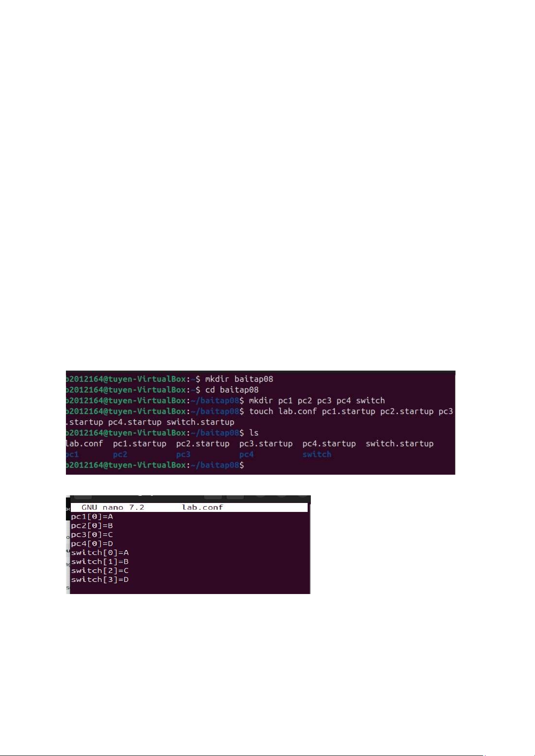The height and width of the screenshot is (756, 535).
Task: Select pc2.startup in the ls output
Action: [x=203, y=444]
